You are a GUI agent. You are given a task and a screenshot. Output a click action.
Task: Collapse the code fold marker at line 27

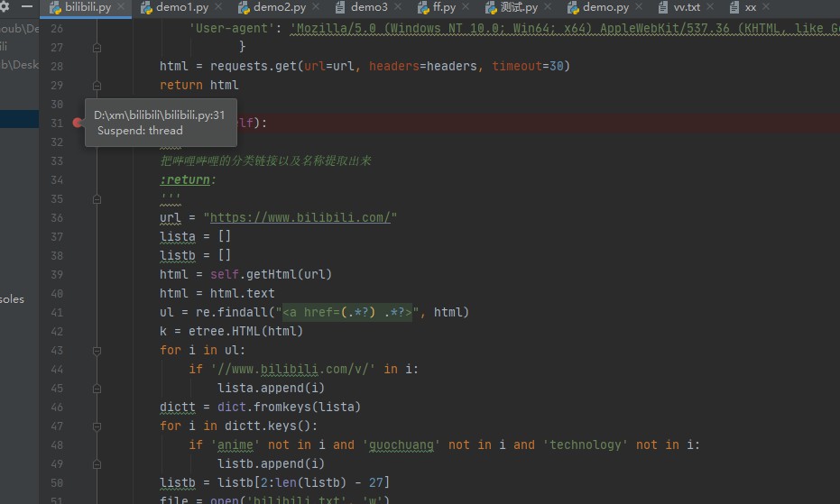(x=97, y=48)
